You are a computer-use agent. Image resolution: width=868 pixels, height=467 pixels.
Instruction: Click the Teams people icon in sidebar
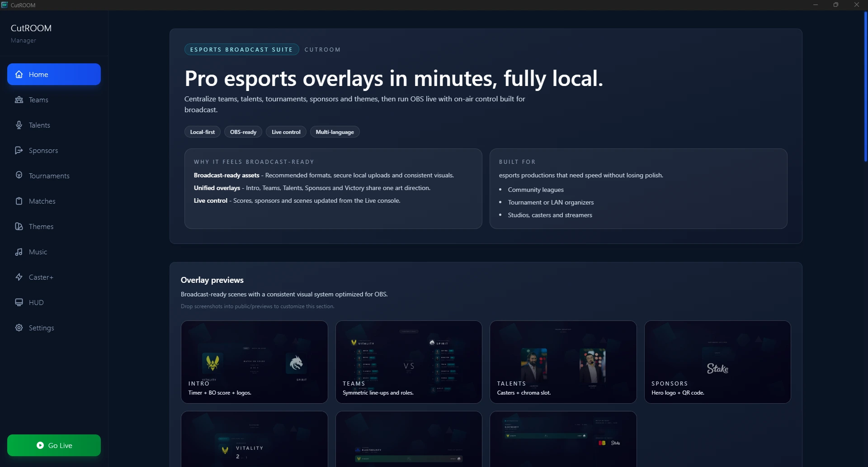click(19, 100)
